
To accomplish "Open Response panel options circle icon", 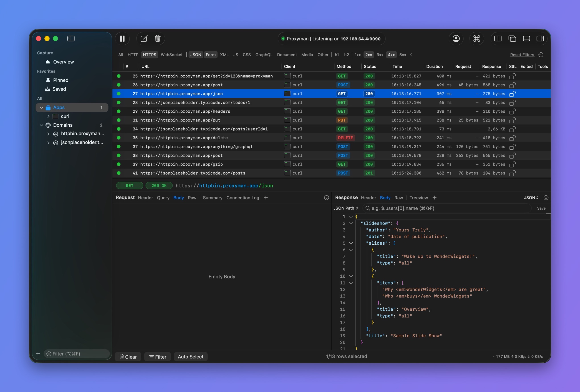I will pyautogui.click(x=546, y=198).
